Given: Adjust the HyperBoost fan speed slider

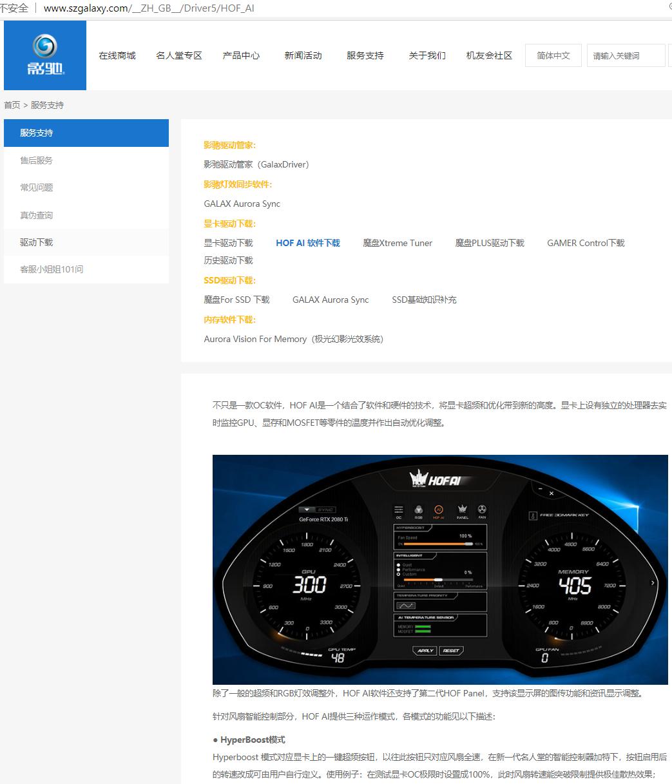Looking at the screenshot, I should coord(440,544).
